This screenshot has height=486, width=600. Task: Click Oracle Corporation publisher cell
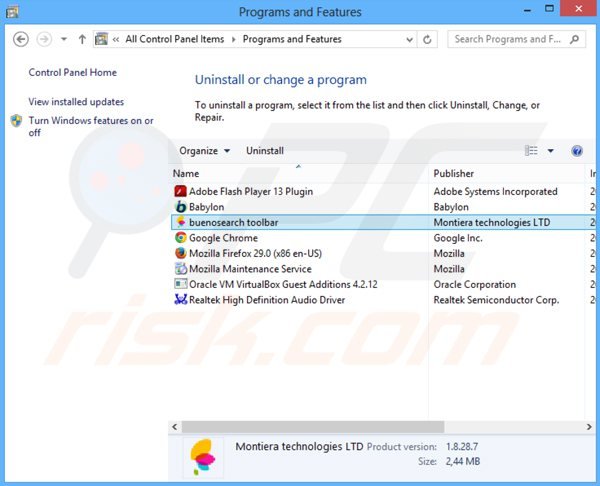pyautogui.click(x=474, y=284)
